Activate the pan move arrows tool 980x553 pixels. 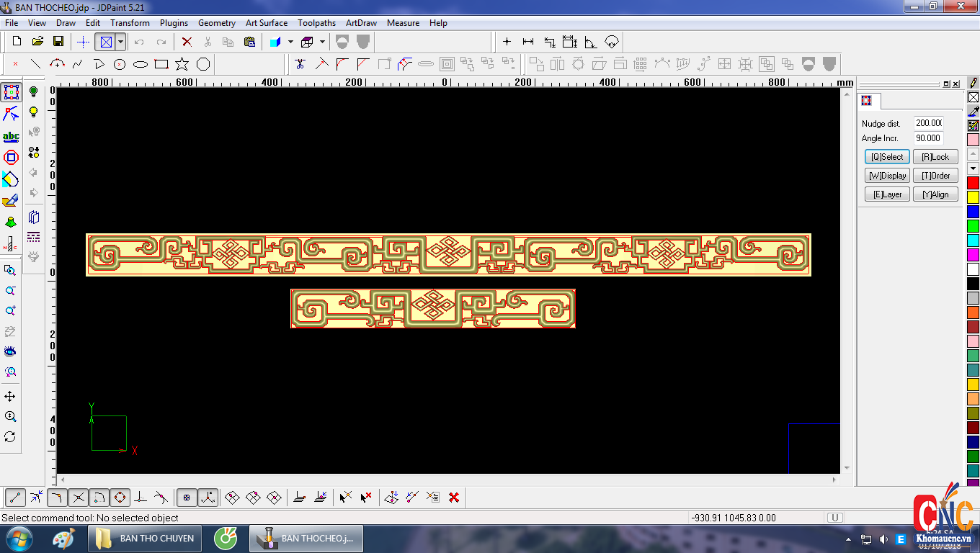[10, 397]
